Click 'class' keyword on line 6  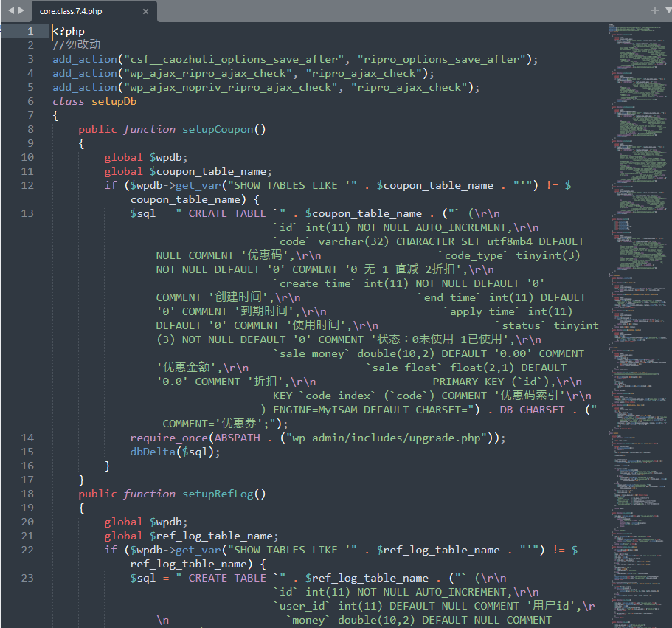click(x=68, y=102)
